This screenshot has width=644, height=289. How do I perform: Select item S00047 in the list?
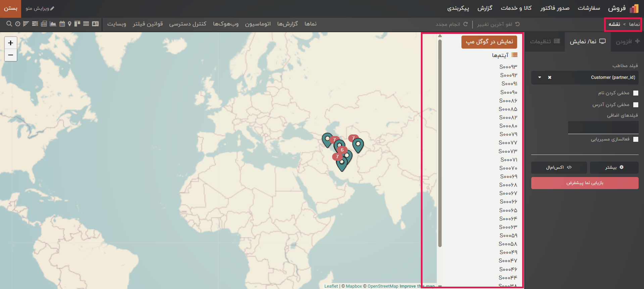pyautogui.click(x=508, y=261)
